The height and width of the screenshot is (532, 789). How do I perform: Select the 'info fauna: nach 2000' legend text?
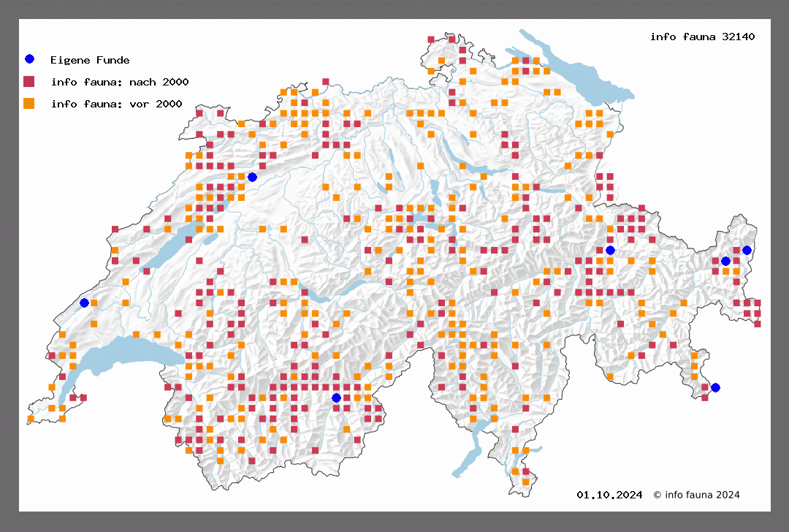coord(120,82)
